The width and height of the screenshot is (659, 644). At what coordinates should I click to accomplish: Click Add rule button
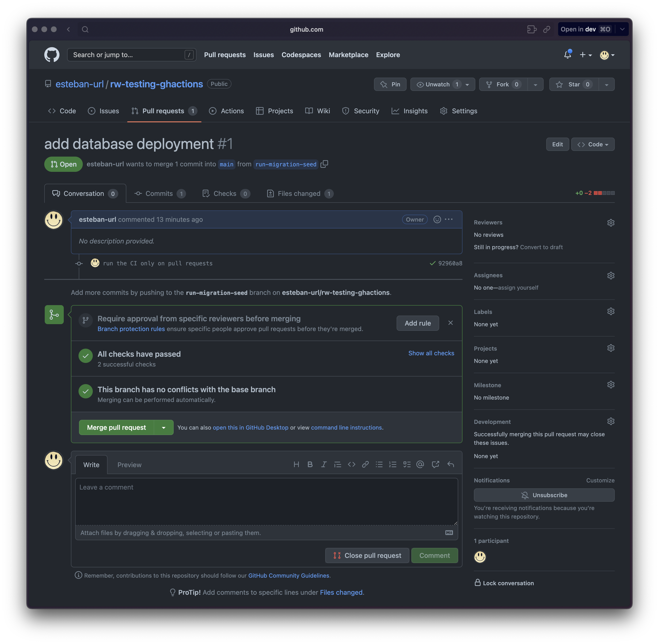pyautogui.click(x=418, y=323)
